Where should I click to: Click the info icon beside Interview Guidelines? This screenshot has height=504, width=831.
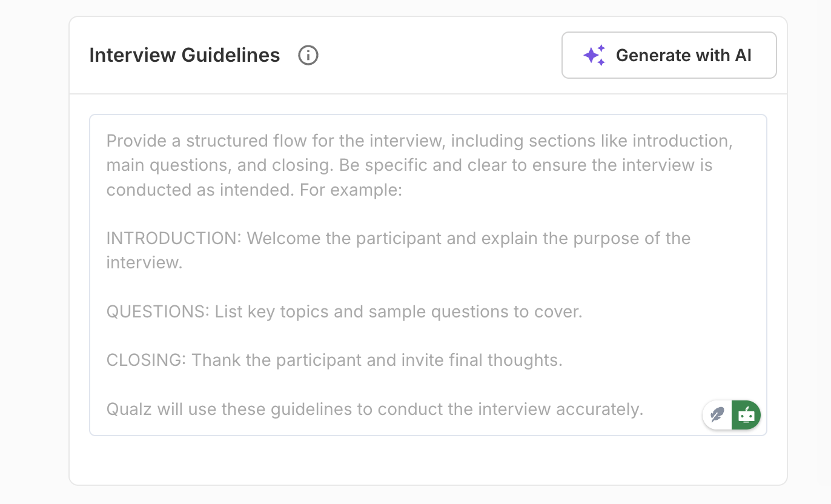click(x=308, y=56)
